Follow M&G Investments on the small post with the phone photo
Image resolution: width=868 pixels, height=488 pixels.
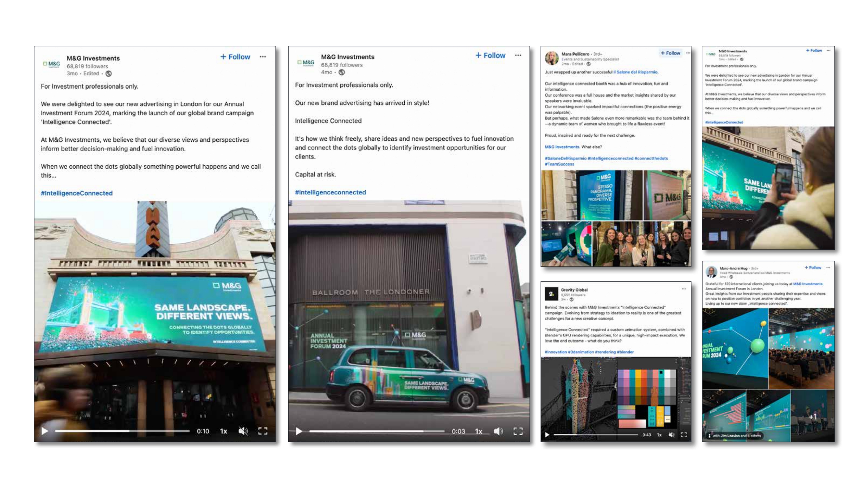(814, 51)
